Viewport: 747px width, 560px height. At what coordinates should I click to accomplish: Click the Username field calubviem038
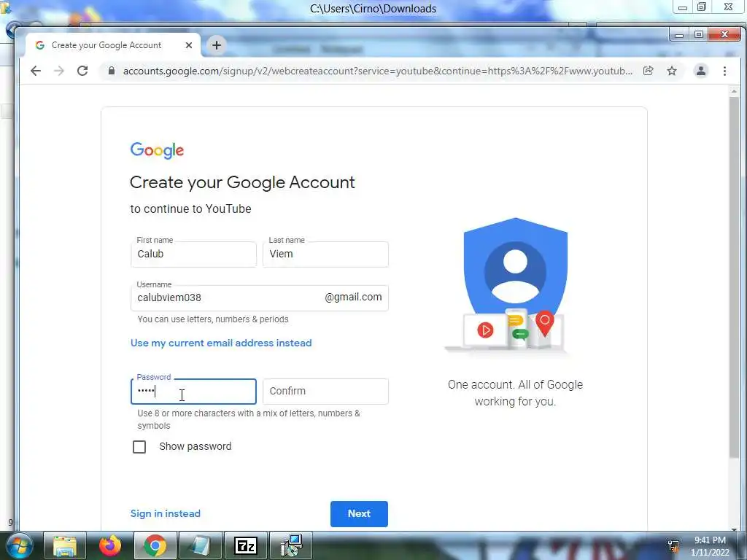pyautogui.click(x=260, y=297)
